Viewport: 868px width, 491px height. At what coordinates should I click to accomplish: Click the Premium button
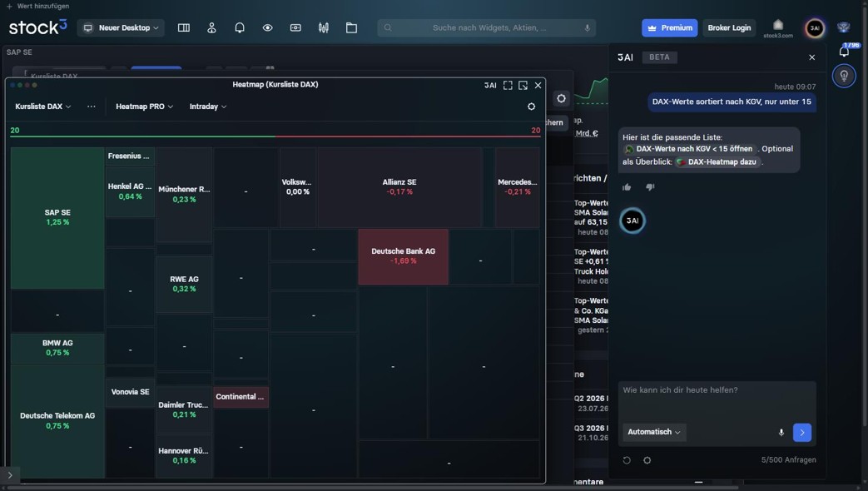[x=670, y=27]
